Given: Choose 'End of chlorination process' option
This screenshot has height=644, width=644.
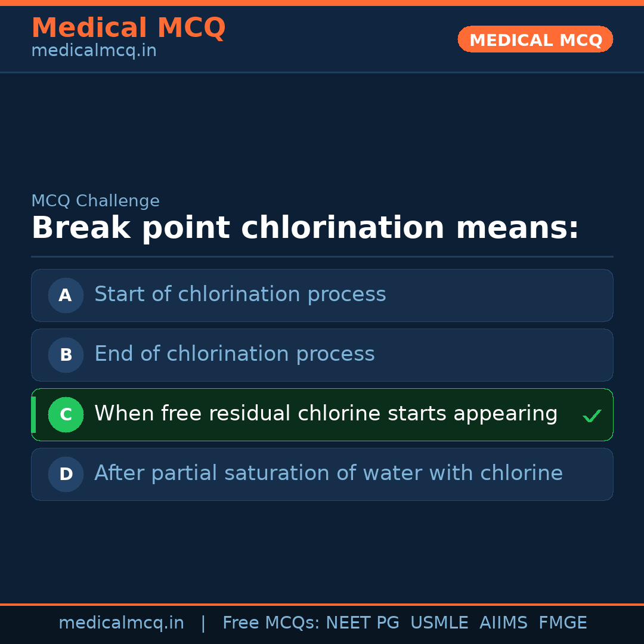Looking at the screenshot, I should click(x=234, y=354).
